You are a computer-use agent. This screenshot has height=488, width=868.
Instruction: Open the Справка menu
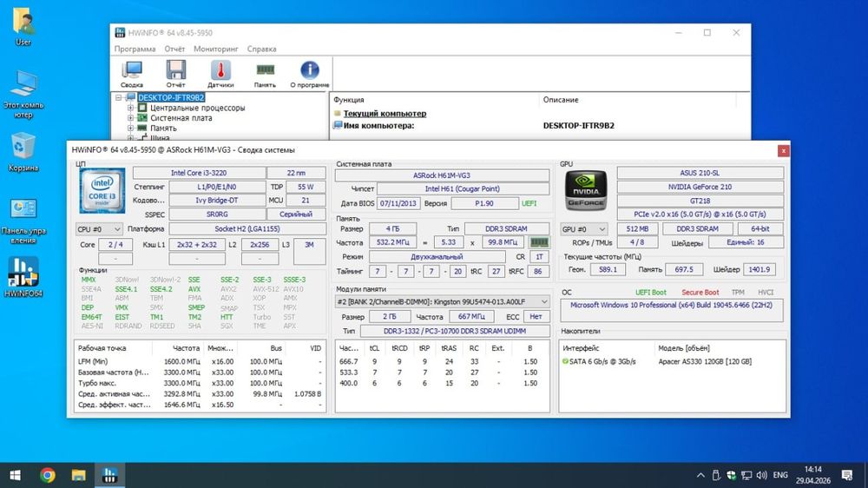(x=261, y=49)
